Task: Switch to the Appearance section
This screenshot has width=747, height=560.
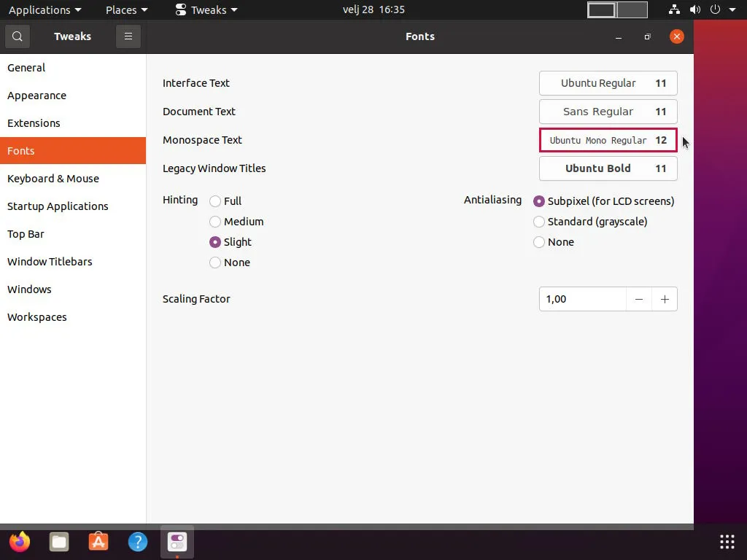Action: point(36,96)
